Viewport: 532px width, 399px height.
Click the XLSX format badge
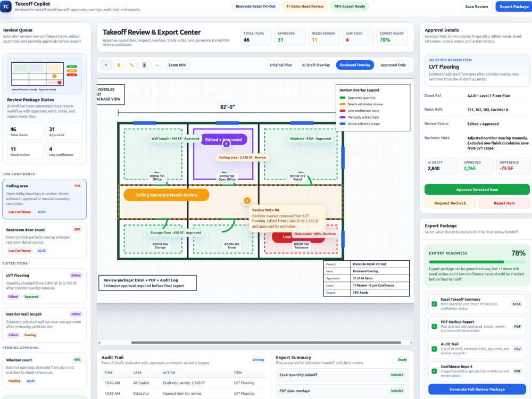517,304
